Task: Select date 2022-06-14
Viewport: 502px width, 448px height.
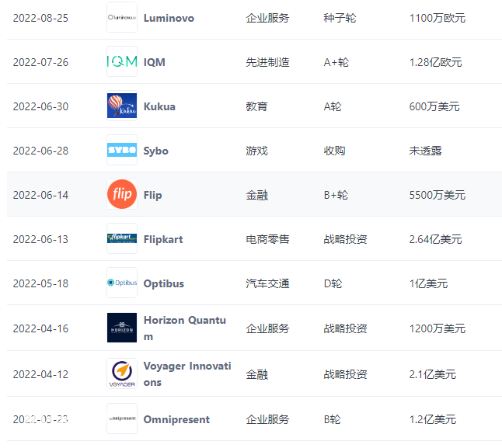Action: tap(40, 195)
